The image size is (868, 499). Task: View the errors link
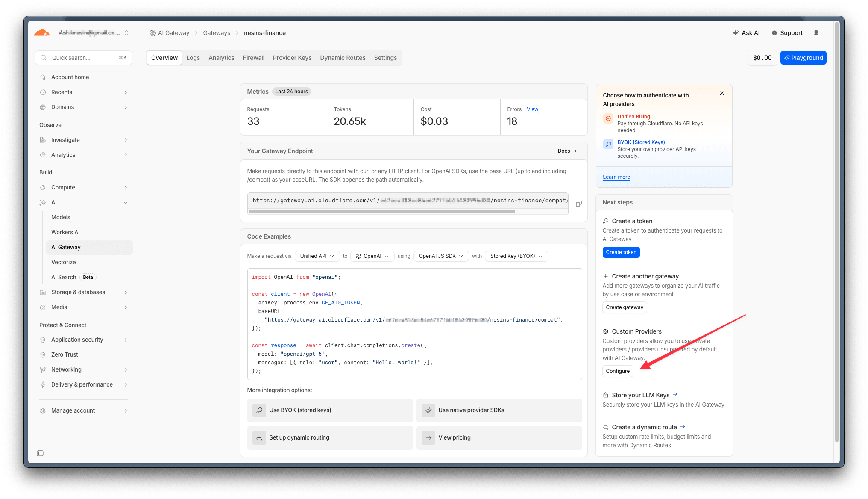tap(532, 109)
